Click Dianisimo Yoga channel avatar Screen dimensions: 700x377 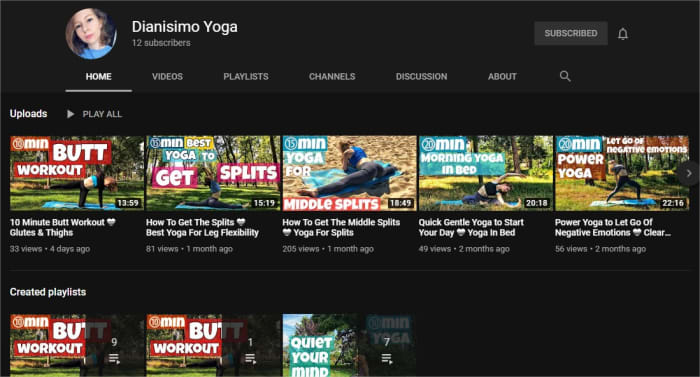[x=92, y=34]
